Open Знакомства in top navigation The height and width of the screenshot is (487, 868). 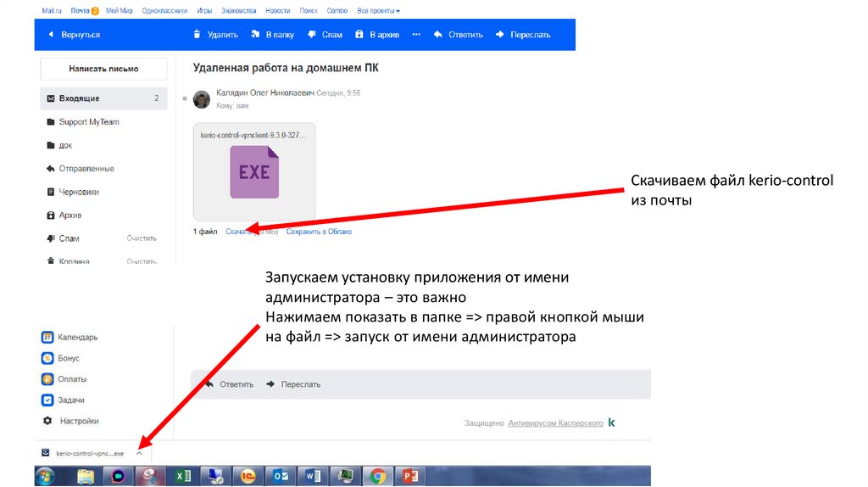pos(238,10)
